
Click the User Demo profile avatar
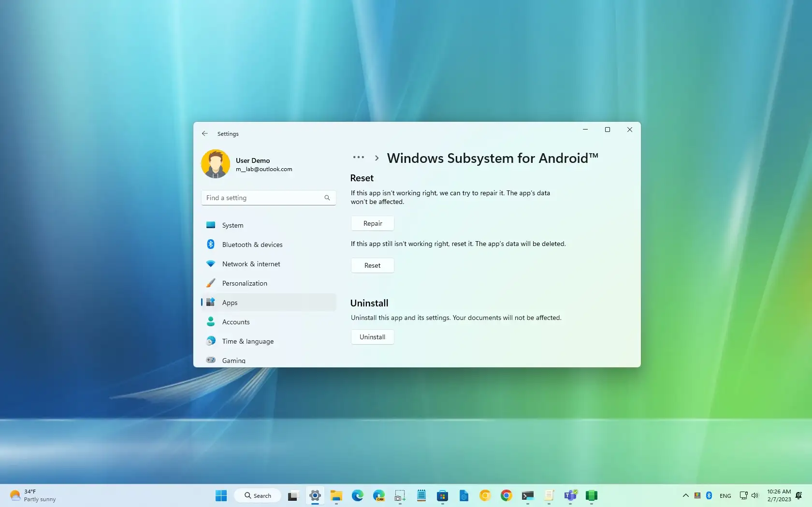[x=215, y=163]
